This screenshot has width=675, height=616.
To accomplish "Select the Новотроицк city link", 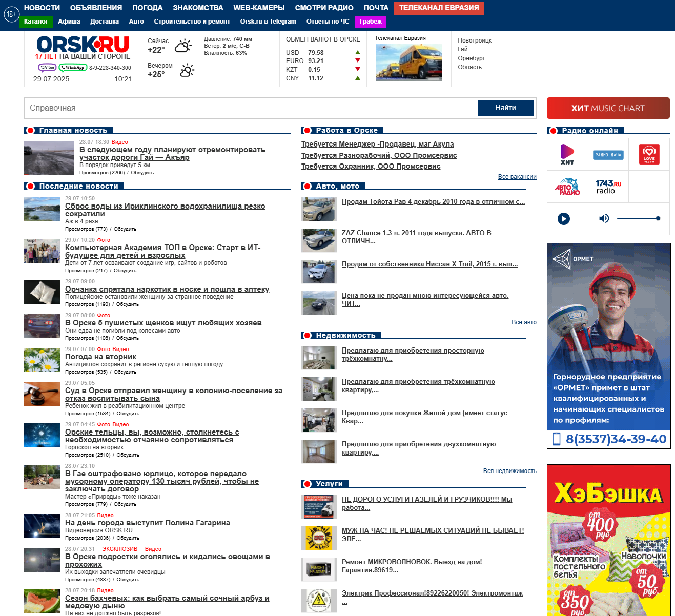I will [475, 40].
